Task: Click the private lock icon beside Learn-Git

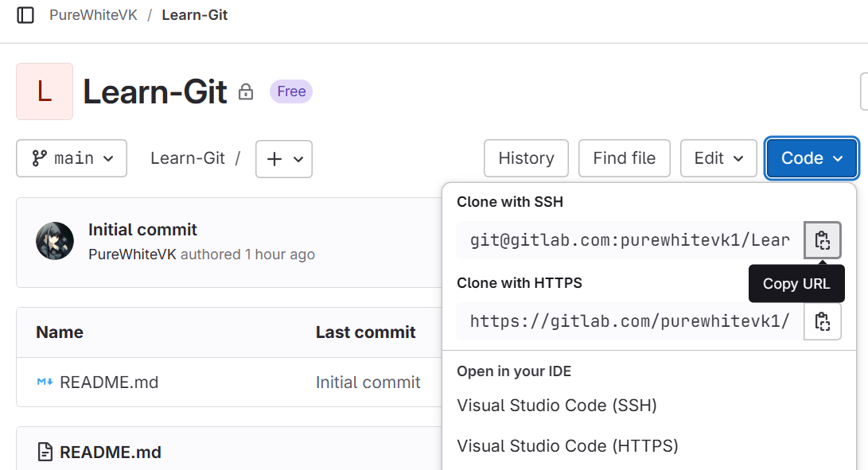Action: click(246, 92)
